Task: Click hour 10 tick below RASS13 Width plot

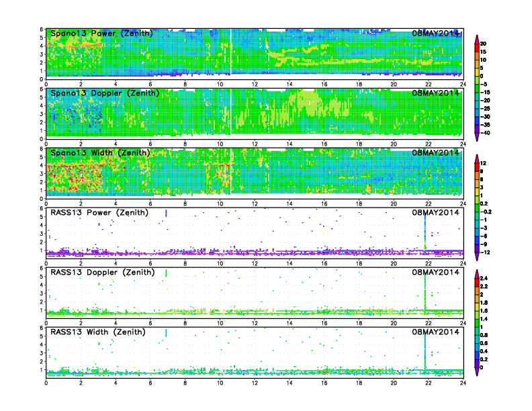Action: [220, 383]
